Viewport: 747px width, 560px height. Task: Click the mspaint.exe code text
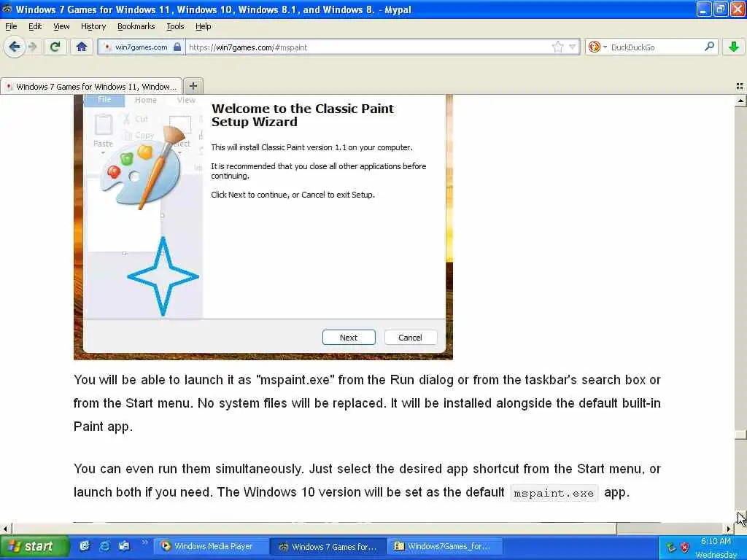[554, 493]
